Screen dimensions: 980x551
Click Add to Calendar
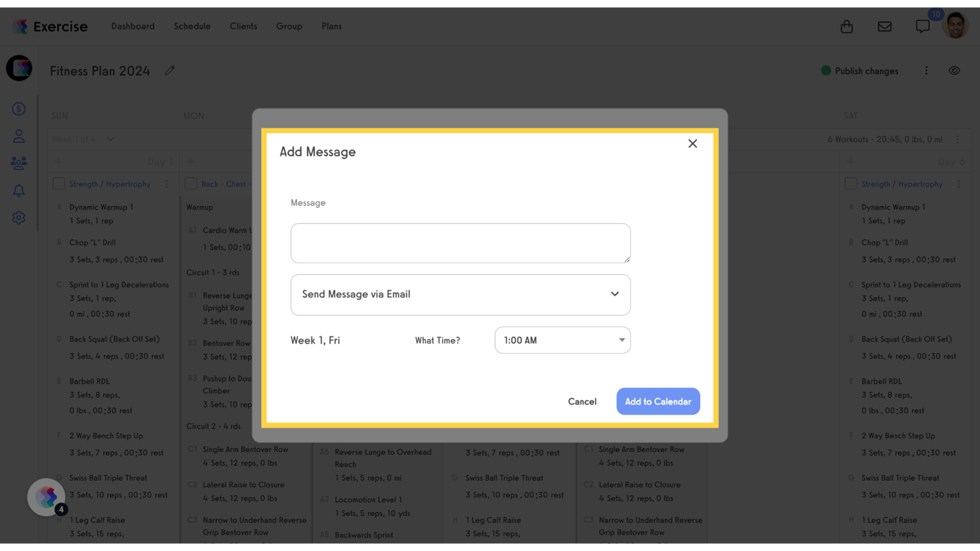click(657, 401)
